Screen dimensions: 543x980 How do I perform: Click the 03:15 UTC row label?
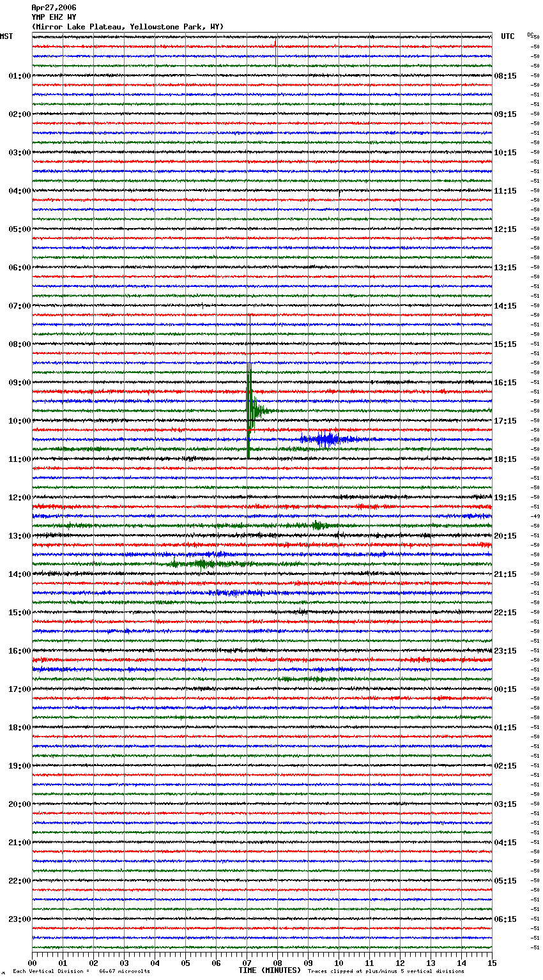pos(505,804)
